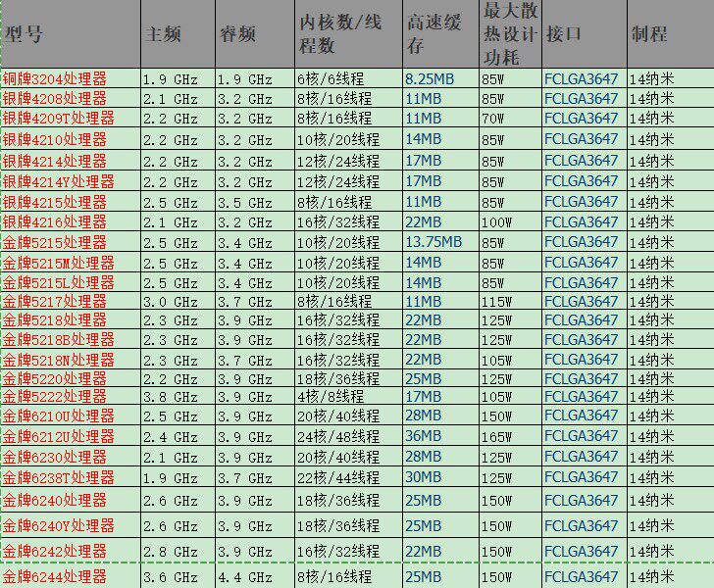Select the 银牌4214处理器 cell
This screenshot has height=588, width=714.
[71, 161]
